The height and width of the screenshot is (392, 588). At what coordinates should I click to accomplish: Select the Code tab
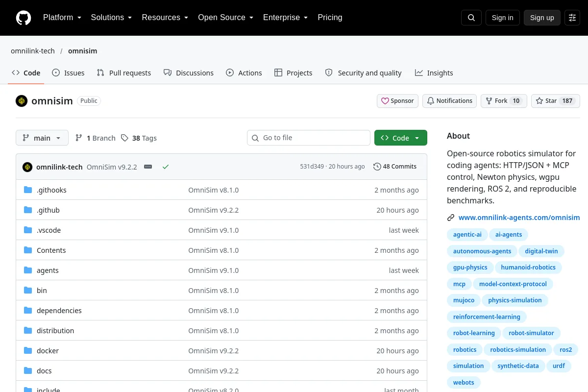[26, 73]
